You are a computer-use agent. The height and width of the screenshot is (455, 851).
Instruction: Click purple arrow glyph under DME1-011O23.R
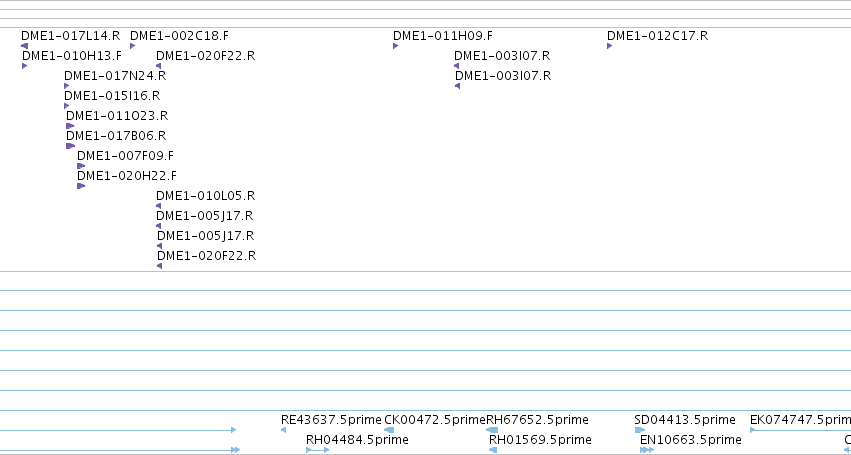(x=70, y=126)
